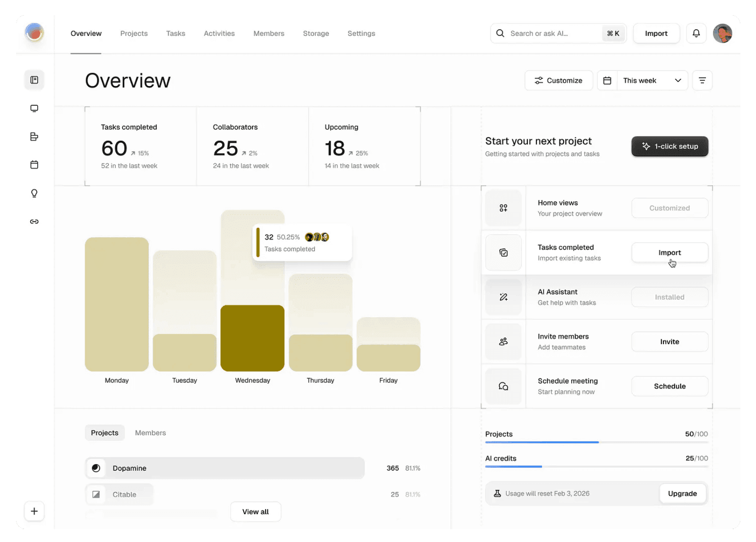Open the Customize button
This screenshot has width=756, height=542.
coord(558,80)
